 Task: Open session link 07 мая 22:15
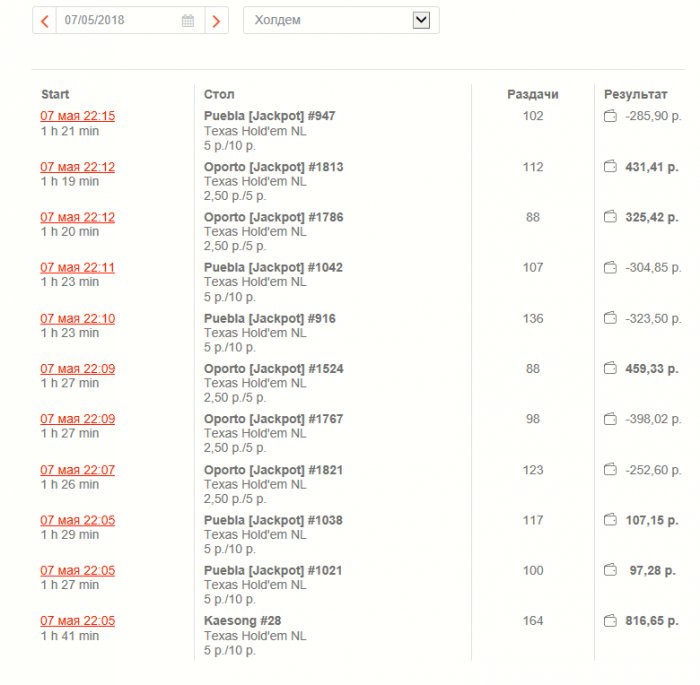78,116
